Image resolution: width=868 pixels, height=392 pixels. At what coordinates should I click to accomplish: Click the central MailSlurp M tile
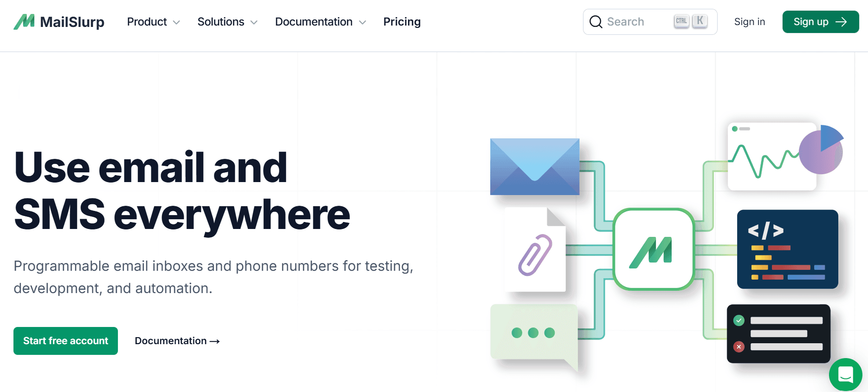pos(654,249)
